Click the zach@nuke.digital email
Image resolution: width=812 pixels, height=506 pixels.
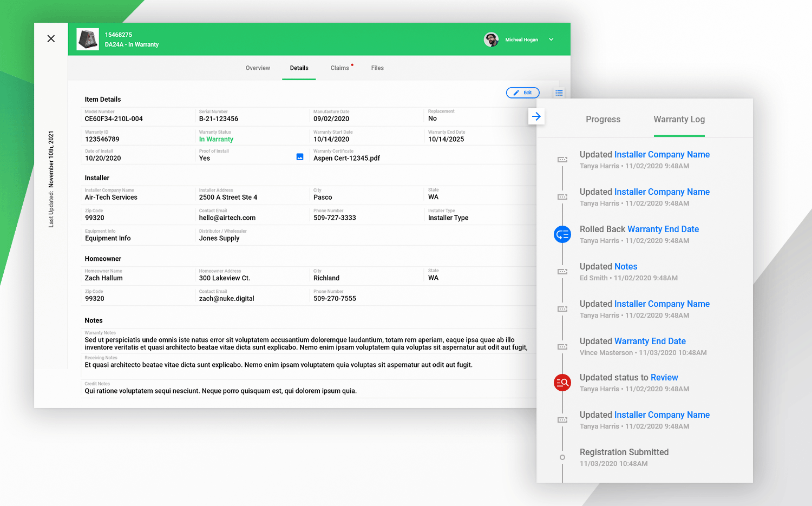[227, 299]
